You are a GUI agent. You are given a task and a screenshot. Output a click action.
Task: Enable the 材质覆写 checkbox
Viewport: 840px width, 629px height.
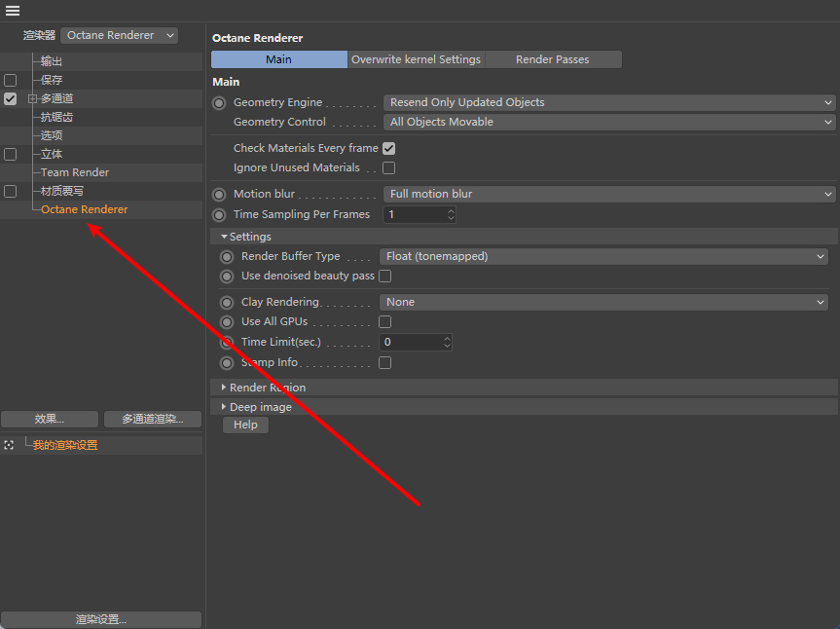point(10,191)
